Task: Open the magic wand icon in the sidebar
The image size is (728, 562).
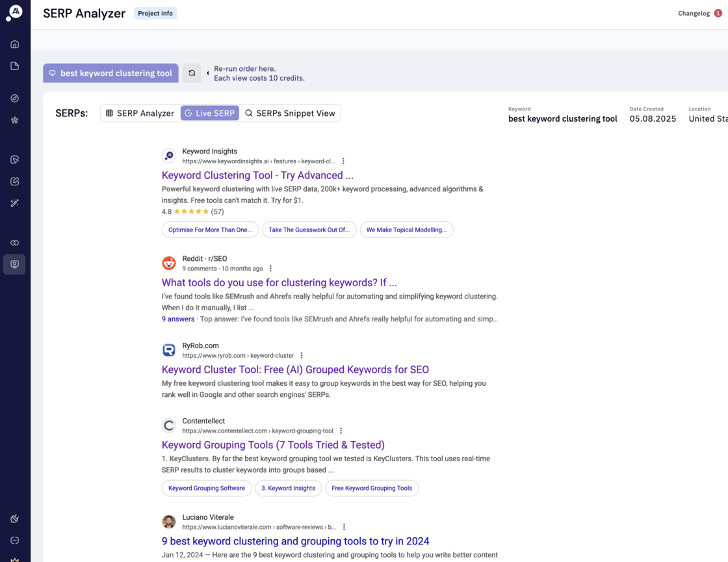Action: (15, 203)
